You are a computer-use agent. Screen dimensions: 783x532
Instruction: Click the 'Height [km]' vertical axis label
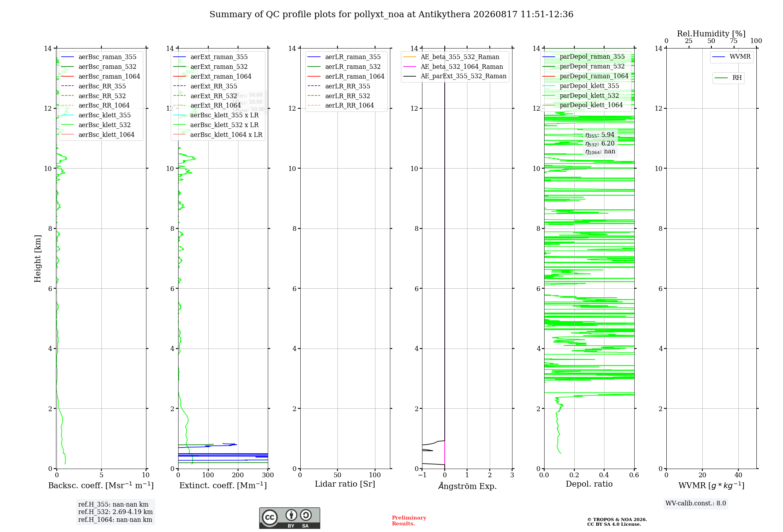pyautogui.click(x=38, y=259)
